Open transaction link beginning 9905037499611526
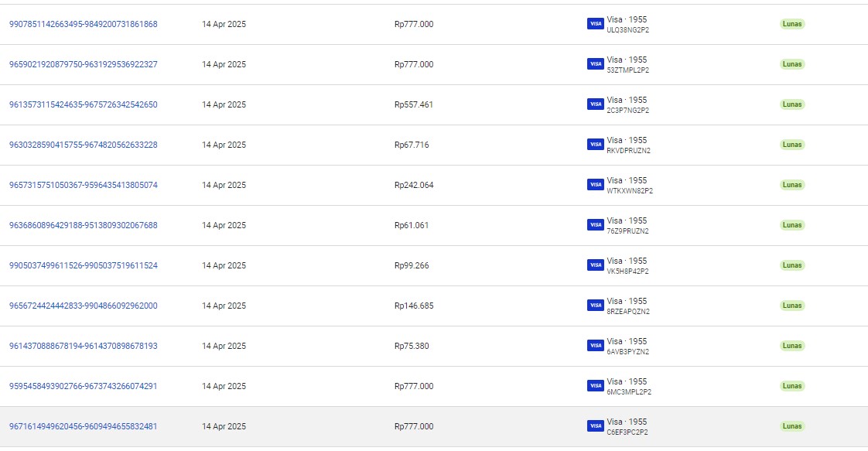The image size is (868, 451). click(83, 265)
